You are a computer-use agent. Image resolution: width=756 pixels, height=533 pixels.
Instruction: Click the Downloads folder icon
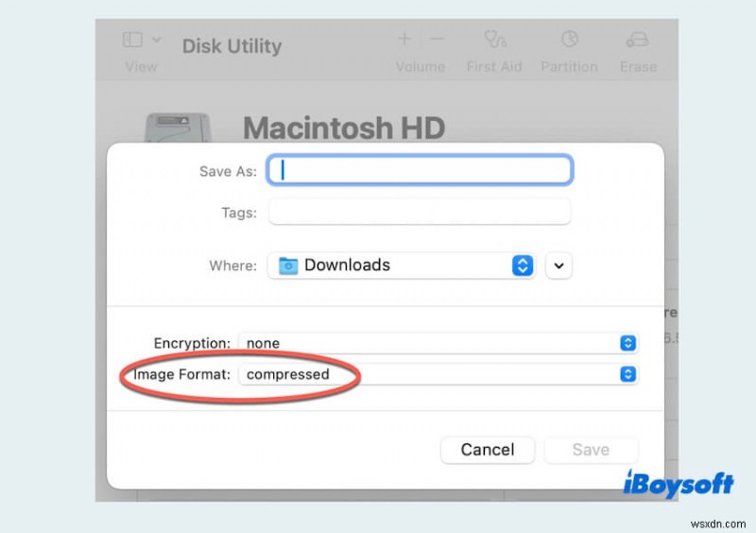288,266
